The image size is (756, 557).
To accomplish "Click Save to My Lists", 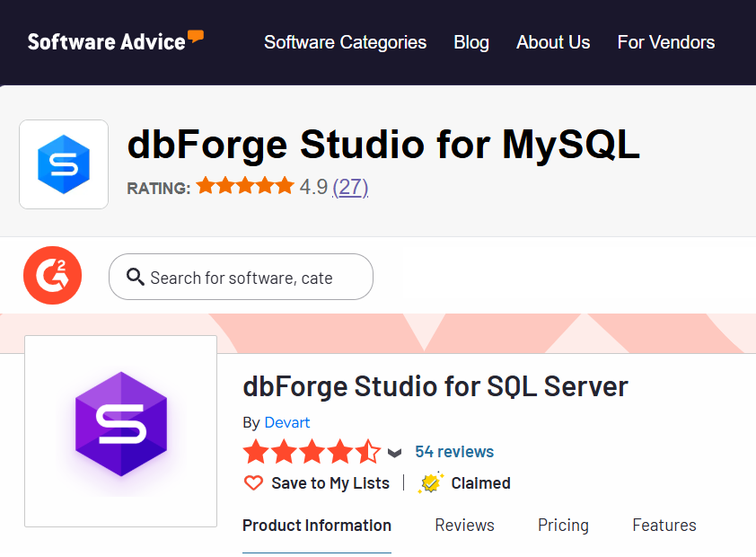I will tap(330, 482).
